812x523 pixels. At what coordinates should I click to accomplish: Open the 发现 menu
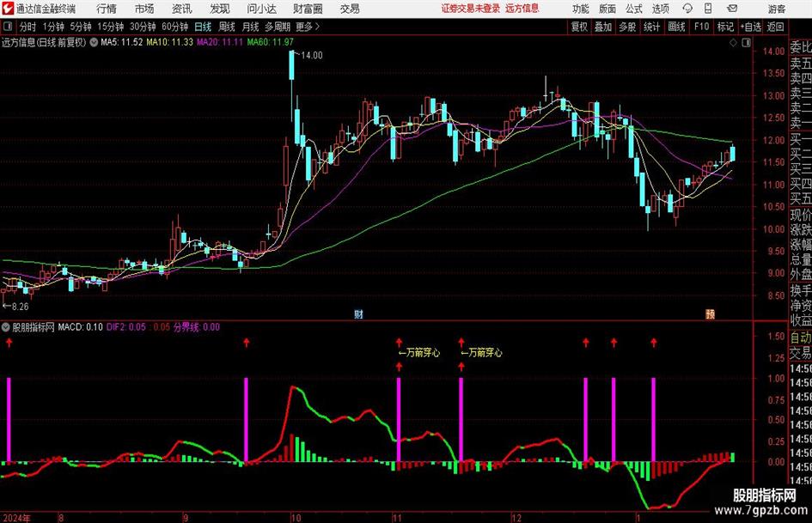pyautogui.click(x=220, y=9)
